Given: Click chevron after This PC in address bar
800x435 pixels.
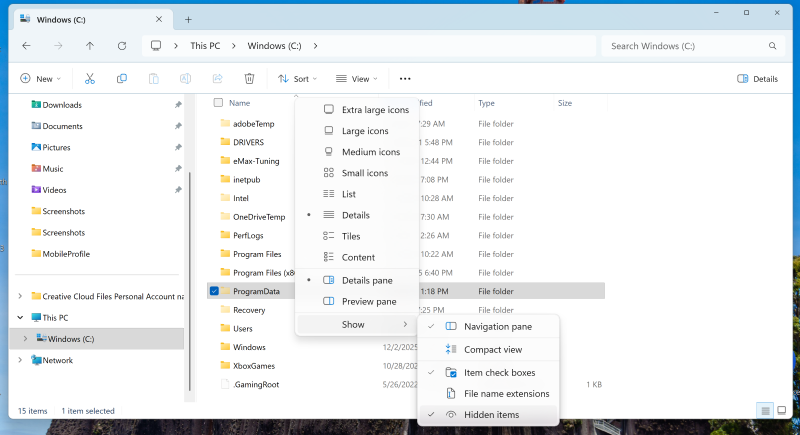Looking at the screenshot, I should click(x=234, y=46).
